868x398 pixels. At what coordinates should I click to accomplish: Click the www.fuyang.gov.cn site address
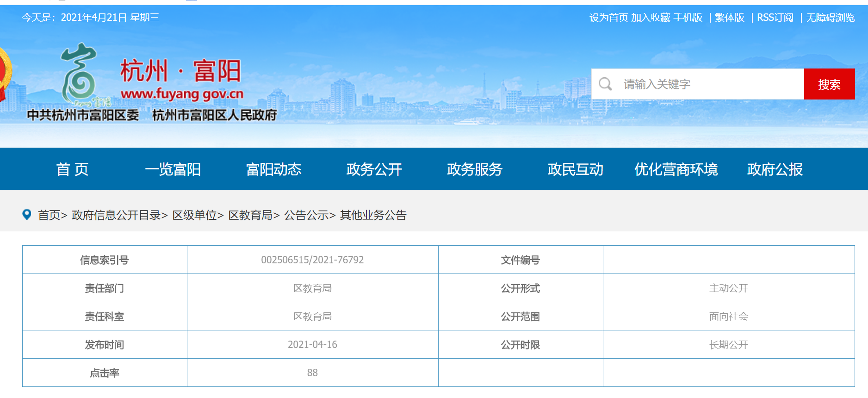pyautogui.click(x=182, y=94)
